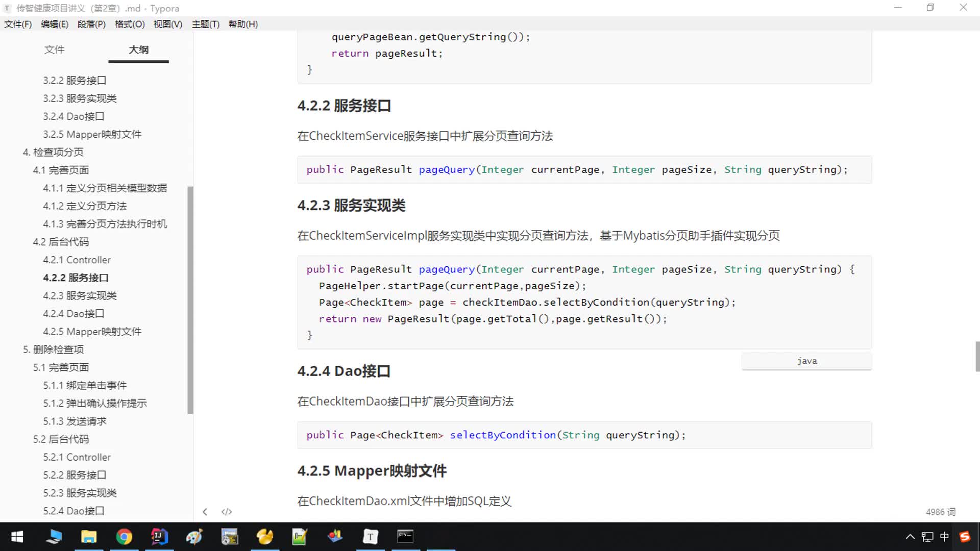The image size is (980, 551).
Task: Toggle source code mode icon
Action: (x=227, y=512)
